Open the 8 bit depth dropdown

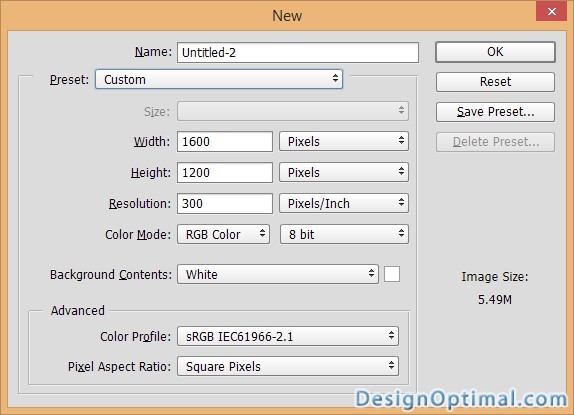[344, 234]
